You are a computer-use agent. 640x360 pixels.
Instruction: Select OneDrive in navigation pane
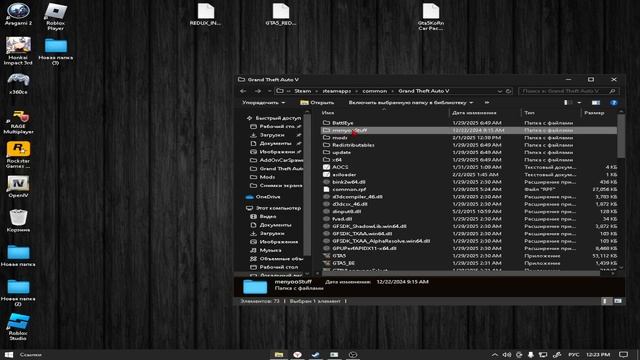pos(268,197)
